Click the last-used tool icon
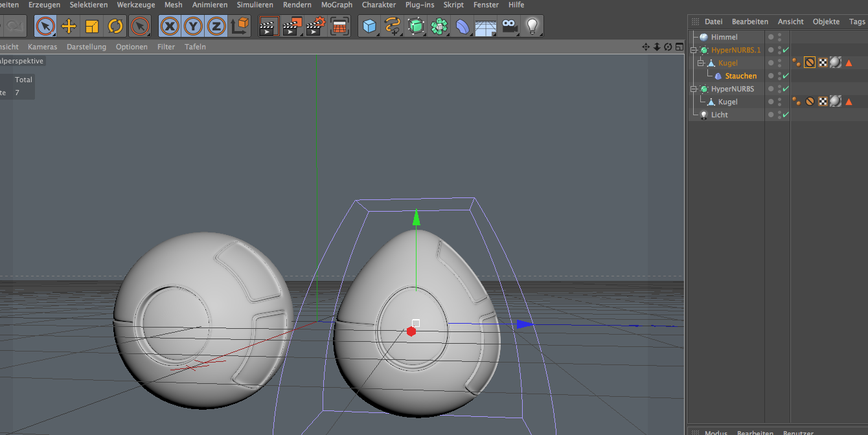 coord(139,26)
